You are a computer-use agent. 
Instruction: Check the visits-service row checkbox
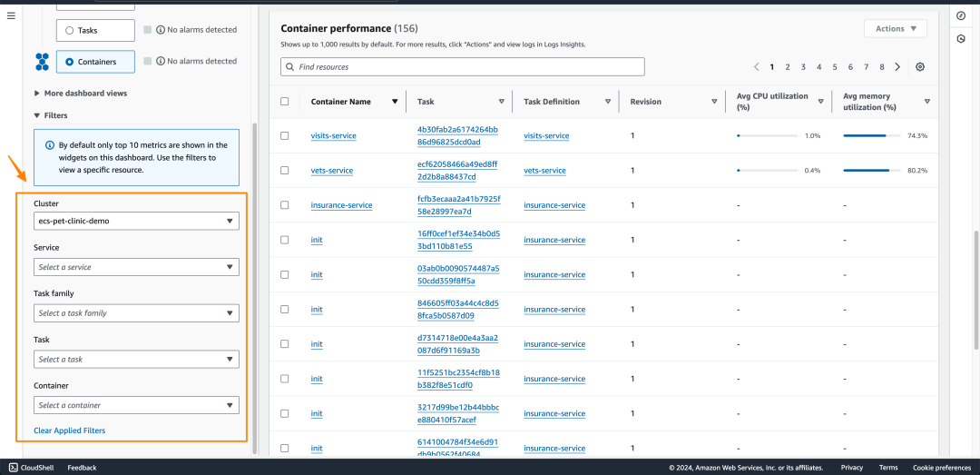pyautogui.click(x=285, y=136)
